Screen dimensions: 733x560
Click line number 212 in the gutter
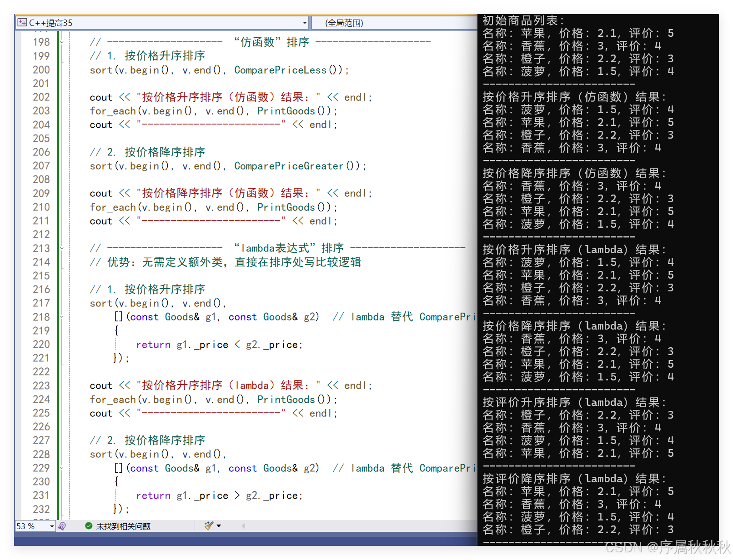[x=41, y=235]
